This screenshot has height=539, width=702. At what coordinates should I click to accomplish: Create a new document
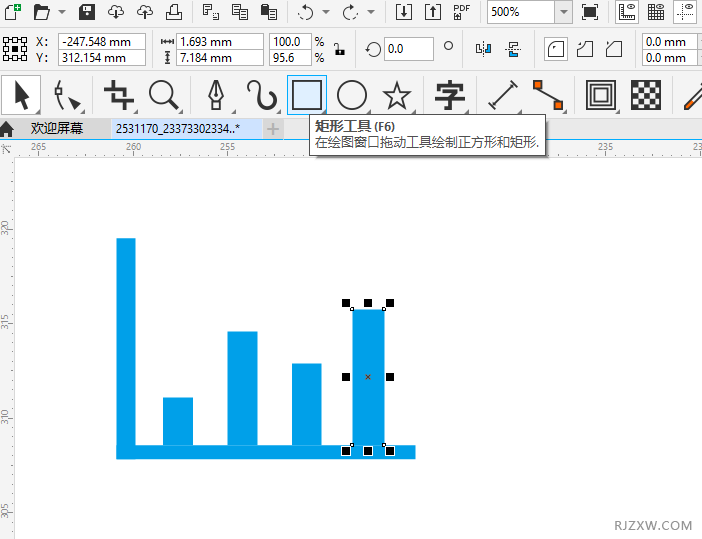click(x=13, y=12)
